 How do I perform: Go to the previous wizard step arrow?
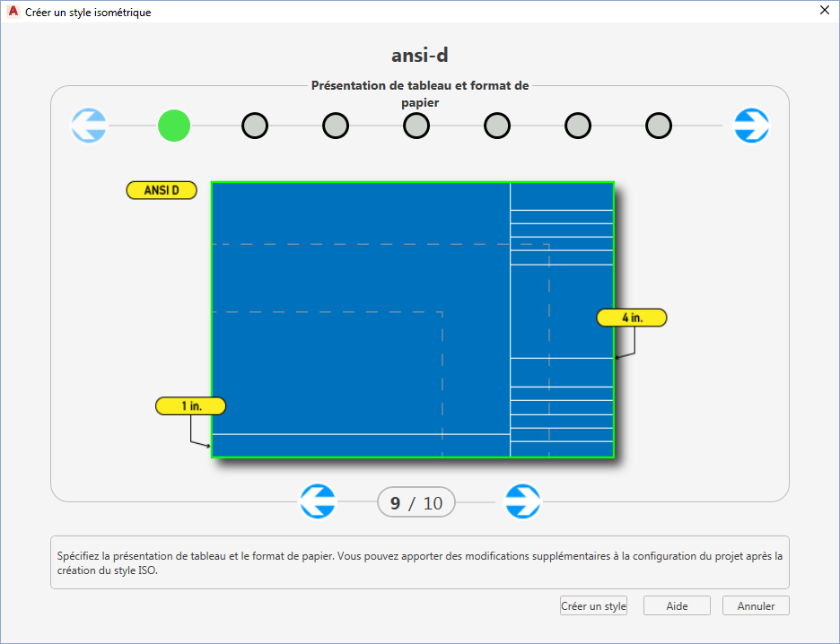[90, 126]
